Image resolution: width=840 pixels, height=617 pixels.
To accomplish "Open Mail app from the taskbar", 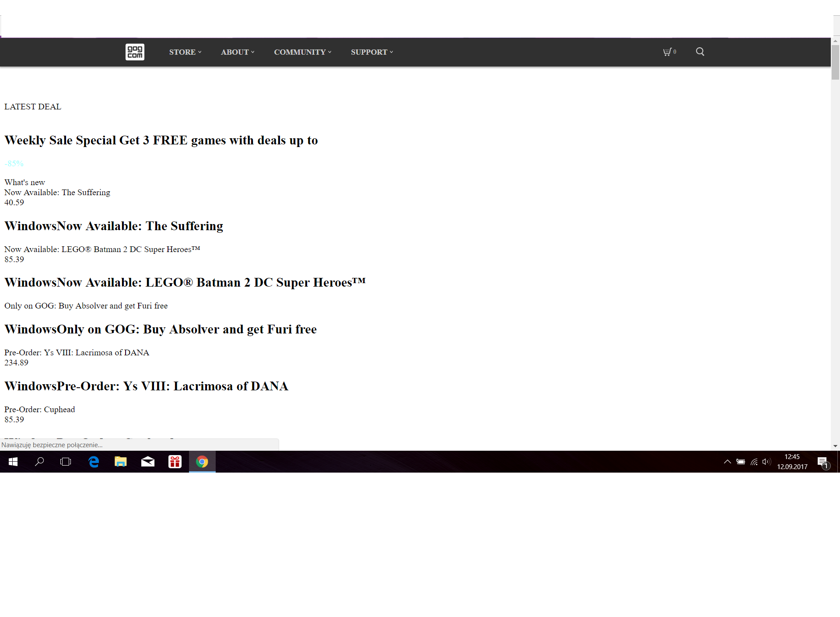I will click(x=148, y=462).
